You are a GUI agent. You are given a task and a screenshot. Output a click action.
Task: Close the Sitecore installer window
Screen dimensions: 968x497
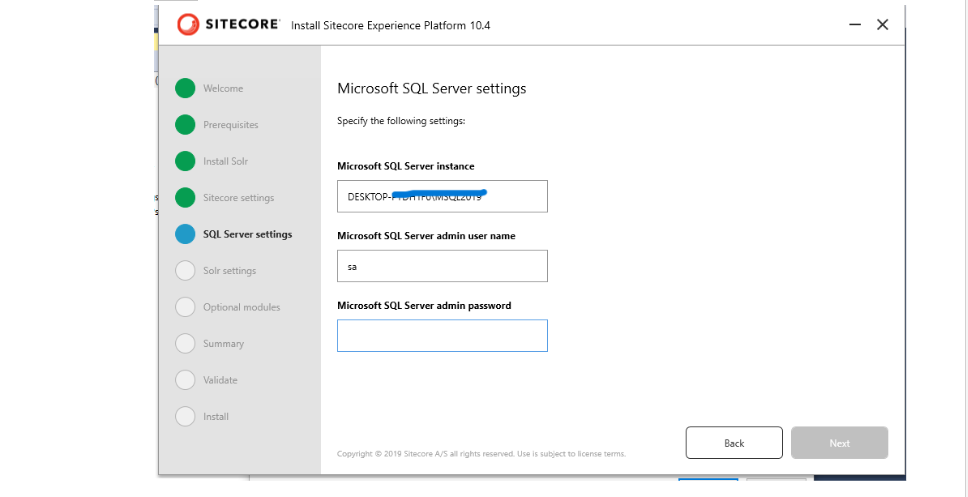point(883,25)
